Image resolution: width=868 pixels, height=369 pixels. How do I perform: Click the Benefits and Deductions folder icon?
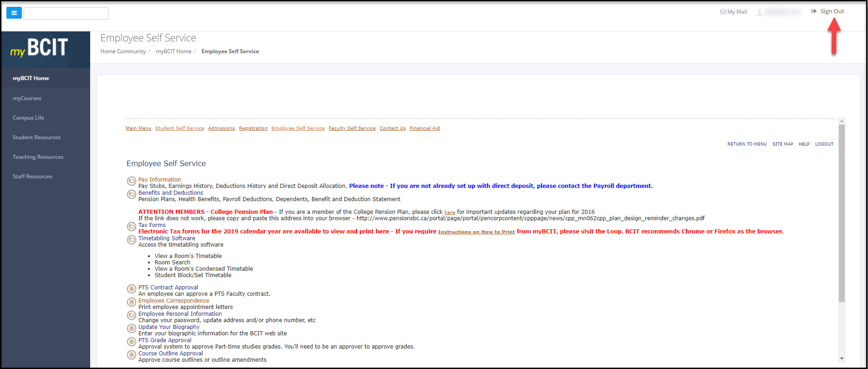(131, 194)
